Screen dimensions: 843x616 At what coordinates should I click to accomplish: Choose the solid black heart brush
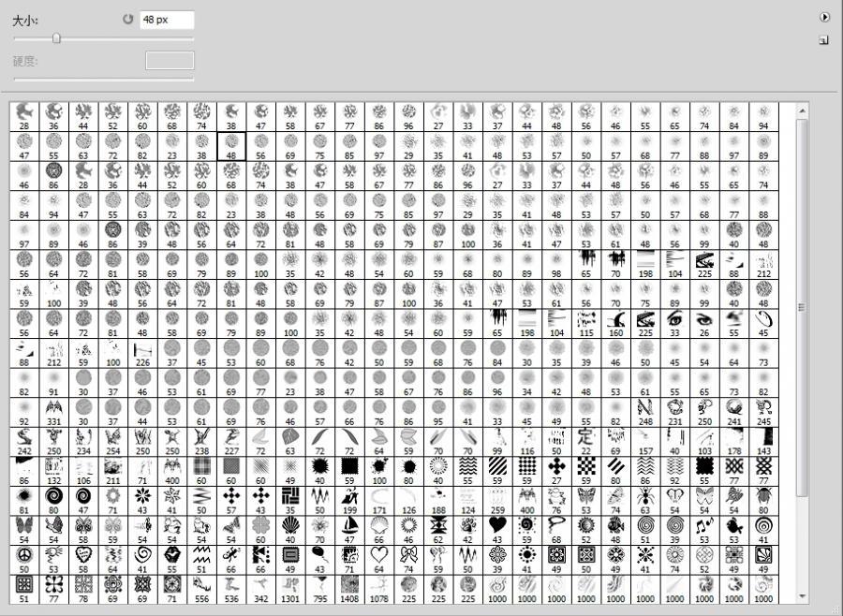pyautogui.click(x=497, y=531)
